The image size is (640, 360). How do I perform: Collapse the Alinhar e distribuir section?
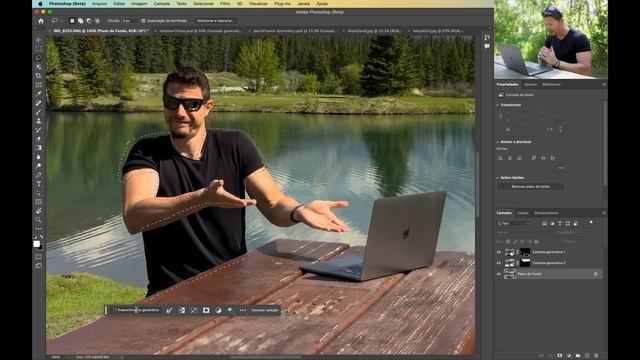coord(498,142)
